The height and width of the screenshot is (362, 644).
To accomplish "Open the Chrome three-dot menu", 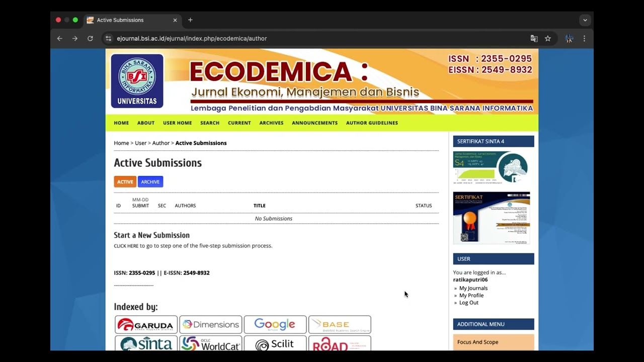I will pyautogui.click(x=584, y=38).
